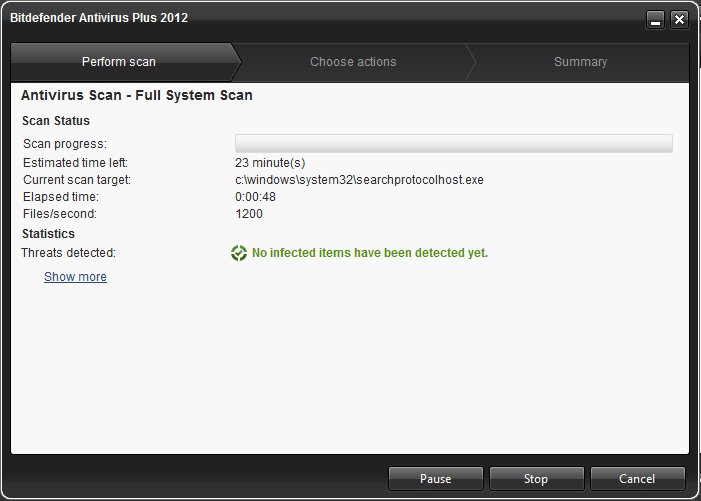Open the Choose actions step
The width and height of the screenshot is (701, 501).
point(353,62)
